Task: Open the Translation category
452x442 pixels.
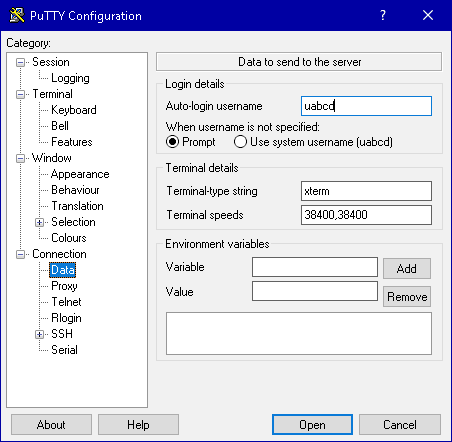Action: (77, 206)
